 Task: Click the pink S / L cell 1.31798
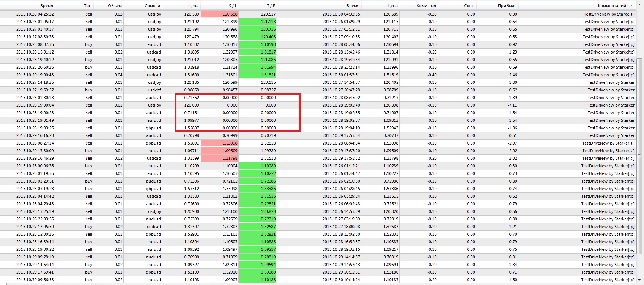pos(219,158)
